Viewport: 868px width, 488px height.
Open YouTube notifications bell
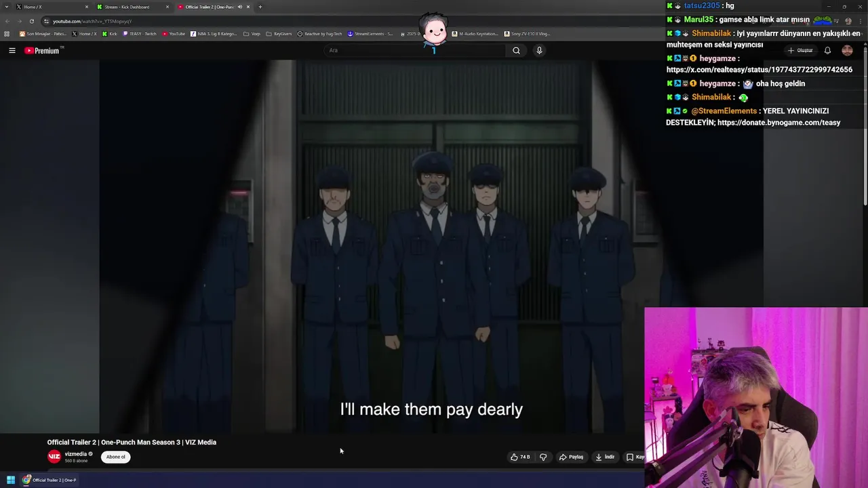827,50
